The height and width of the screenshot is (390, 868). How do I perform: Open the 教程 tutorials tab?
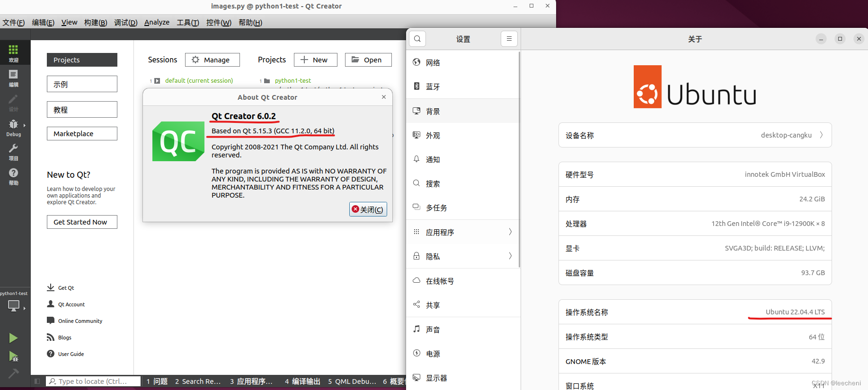pos(82,110)
